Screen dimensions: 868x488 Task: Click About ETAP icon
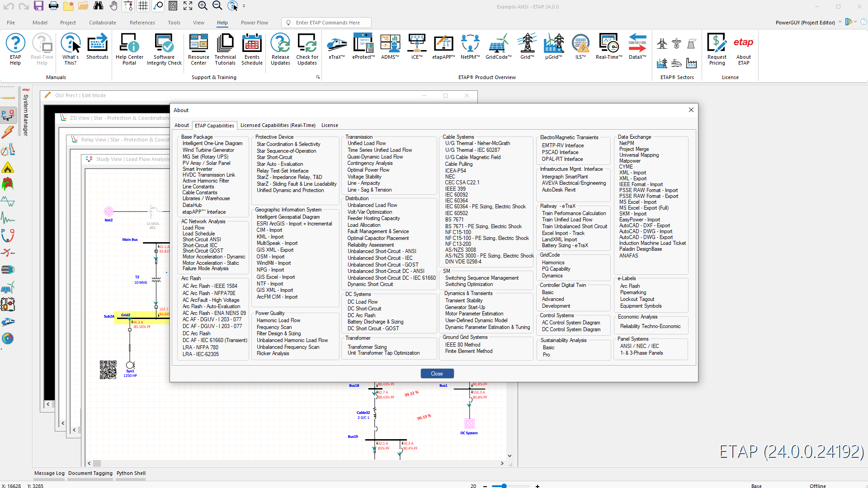pyautogui.click(x=744, y=49)
